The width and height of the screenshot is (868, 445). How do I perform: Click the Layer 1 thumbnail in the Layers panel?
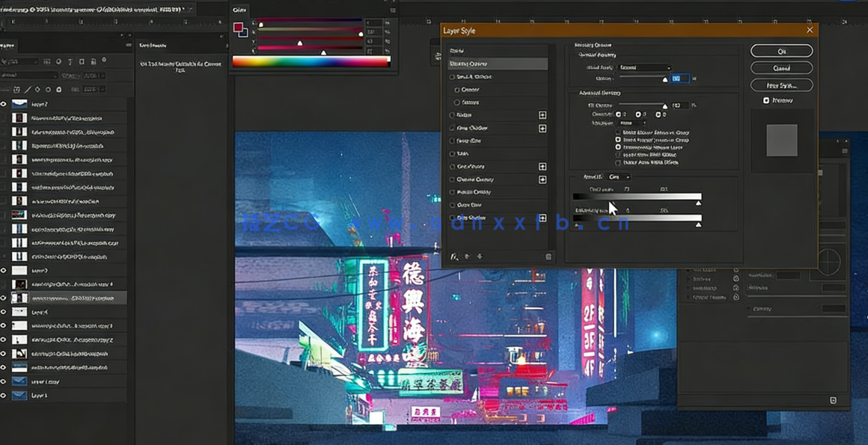pos(19,396)
